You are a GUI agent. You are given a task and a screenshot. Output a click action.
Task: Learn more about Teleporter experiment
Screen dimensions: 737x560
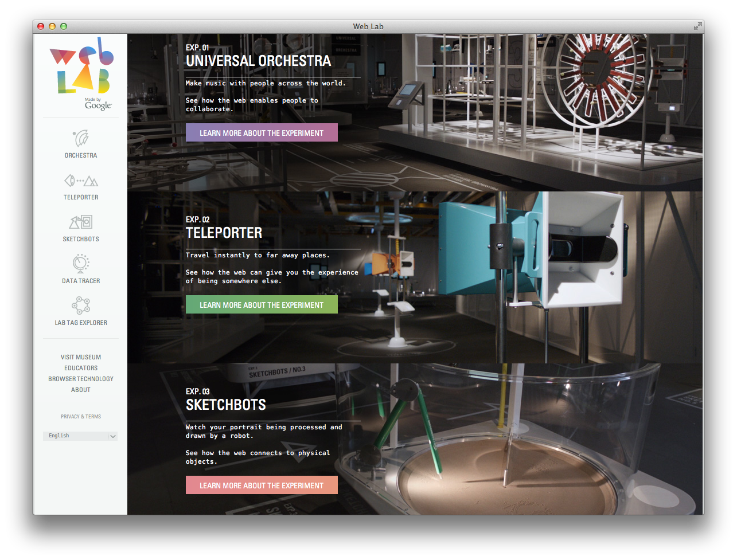point(262,304)
